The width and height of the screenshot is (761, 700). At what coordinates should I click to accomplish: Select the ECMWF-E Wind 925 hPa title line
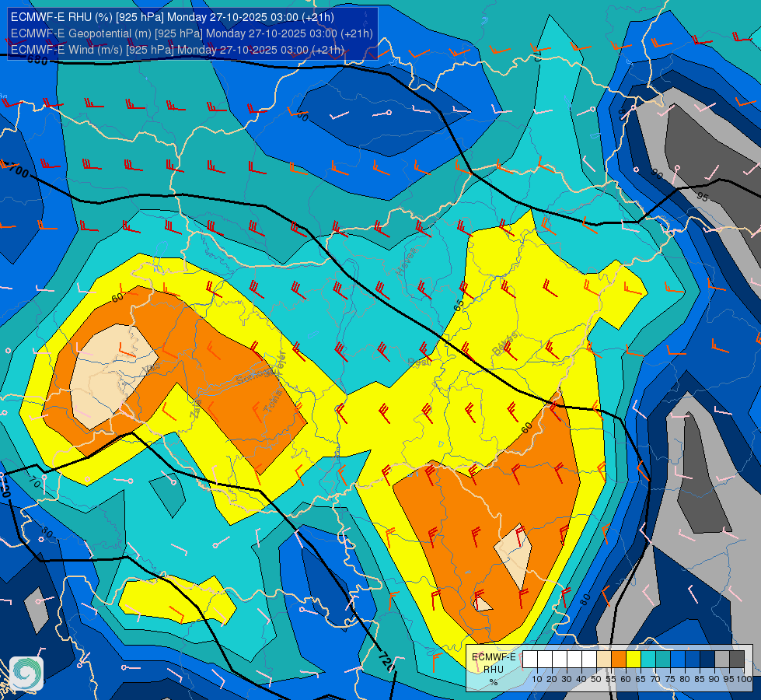tap(177, 50)
